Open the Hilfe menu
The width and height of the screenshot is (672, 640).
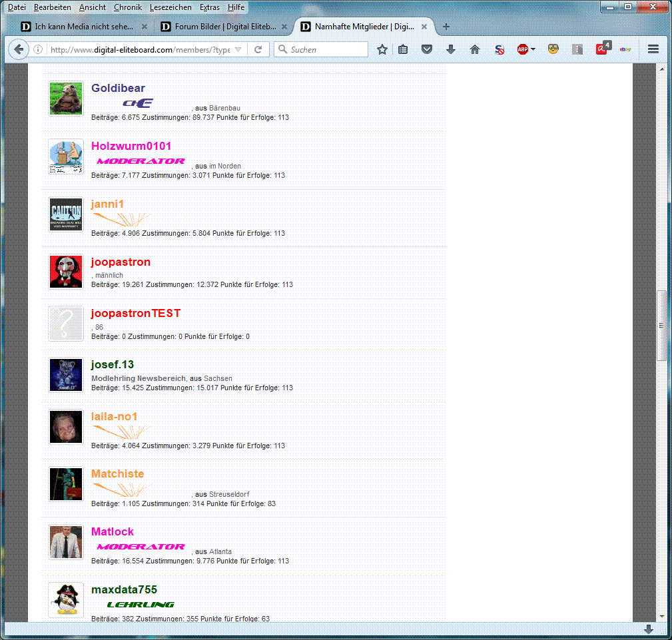236,7
